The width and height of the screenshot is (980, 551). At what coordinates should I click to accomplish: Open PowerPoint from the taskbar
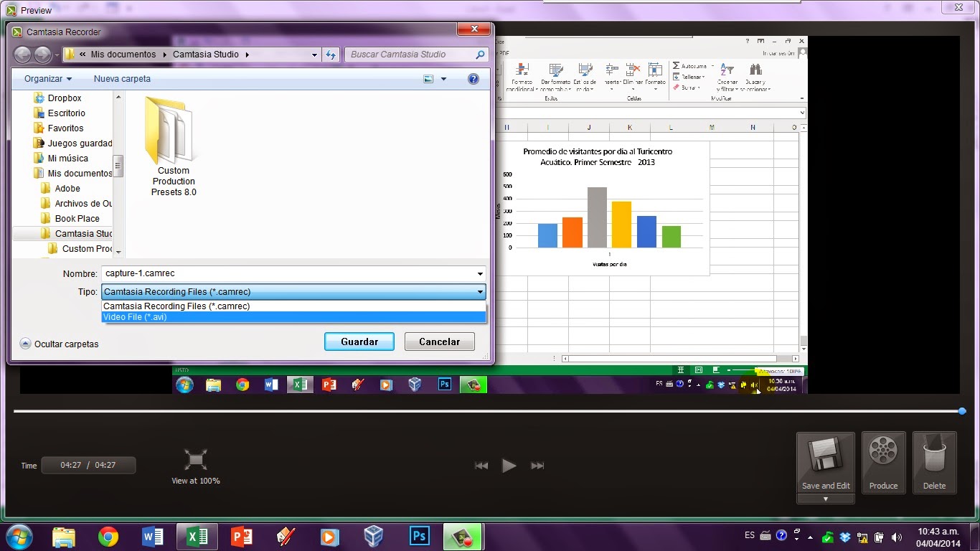click(x=241, y=537)
